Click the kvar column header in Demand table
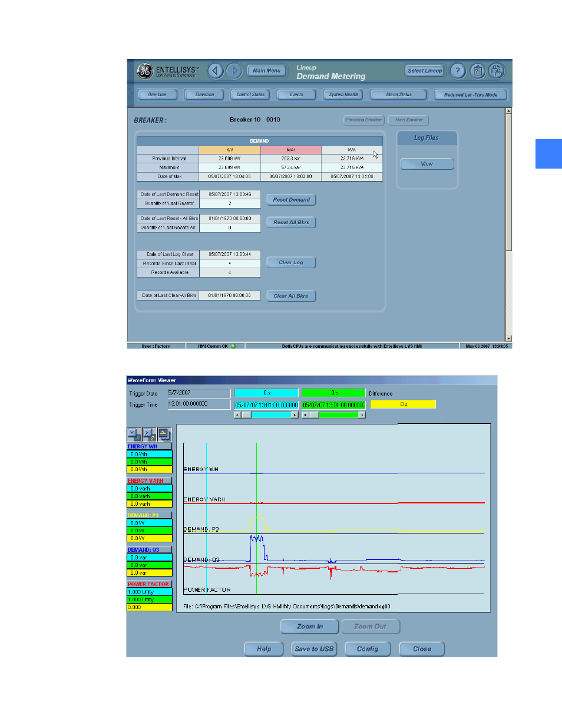Viewport: 562px width, 728px height. [x=291, y=150]
